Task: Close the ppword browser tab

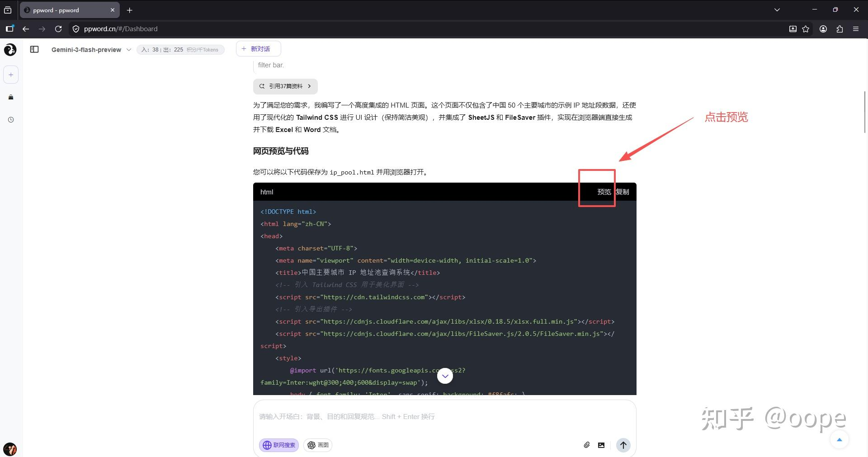Action: (x=113, y=10)
